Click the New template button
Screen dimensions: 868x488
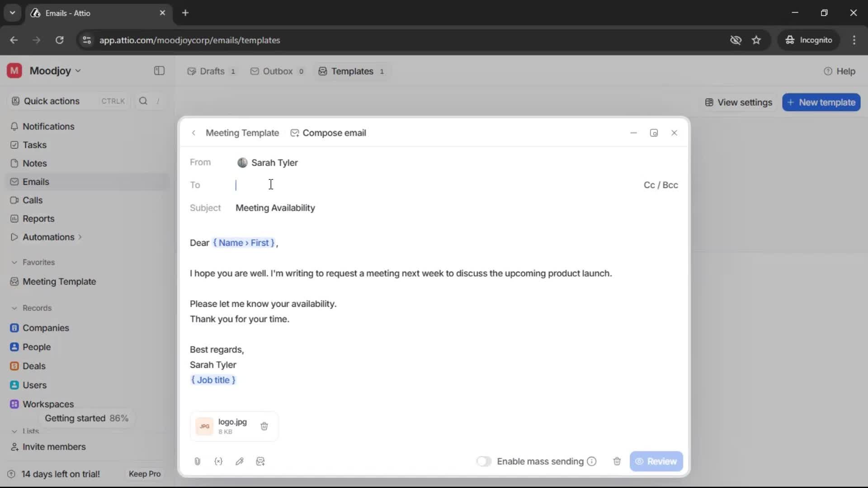click(821, 102)
